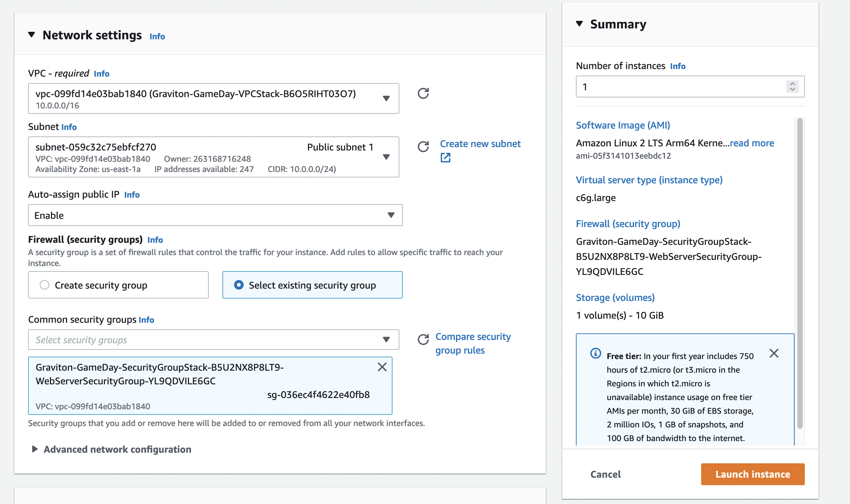
Task: Click the Launch instance button
Action: coord(752,474)
